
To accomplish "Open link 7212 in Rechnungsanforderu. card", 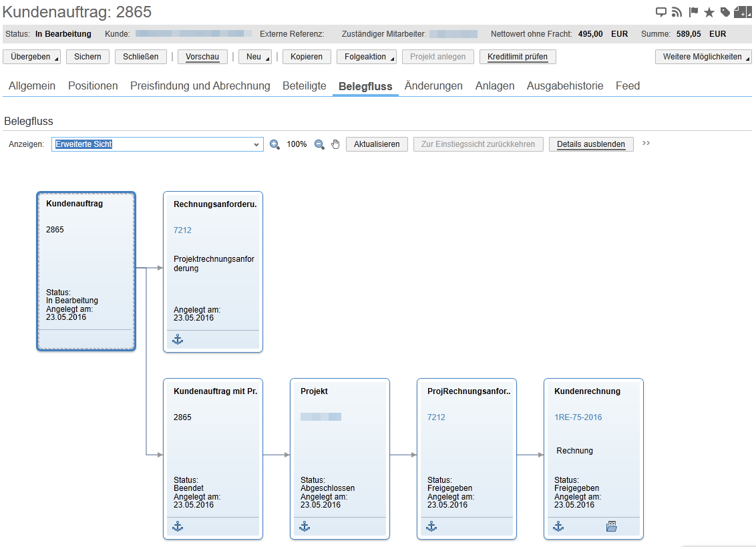I will [182, 230].
